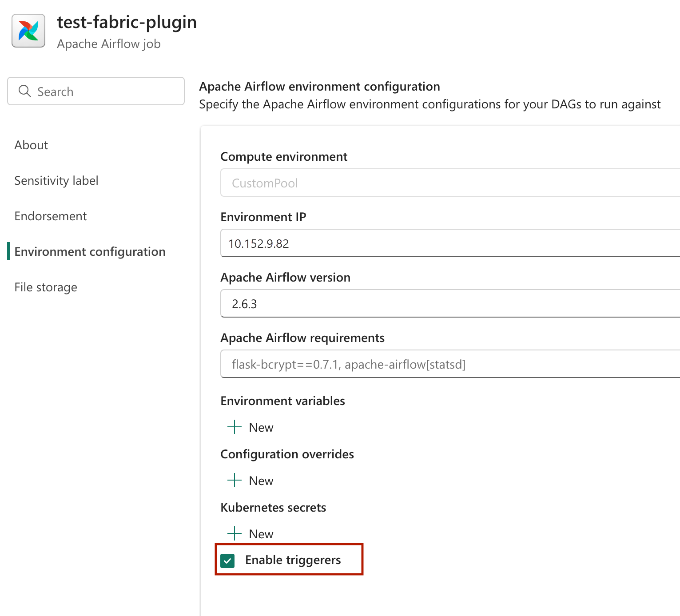
Task: Uncheck the Enable triggerers checkbox
Action: [228, 560]
